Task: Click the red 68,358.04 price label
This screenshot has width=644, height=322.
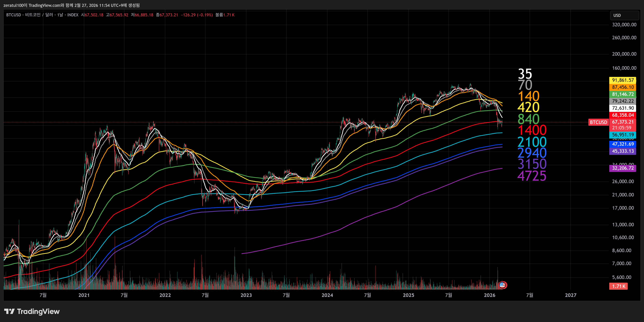Action: [622, 115]
